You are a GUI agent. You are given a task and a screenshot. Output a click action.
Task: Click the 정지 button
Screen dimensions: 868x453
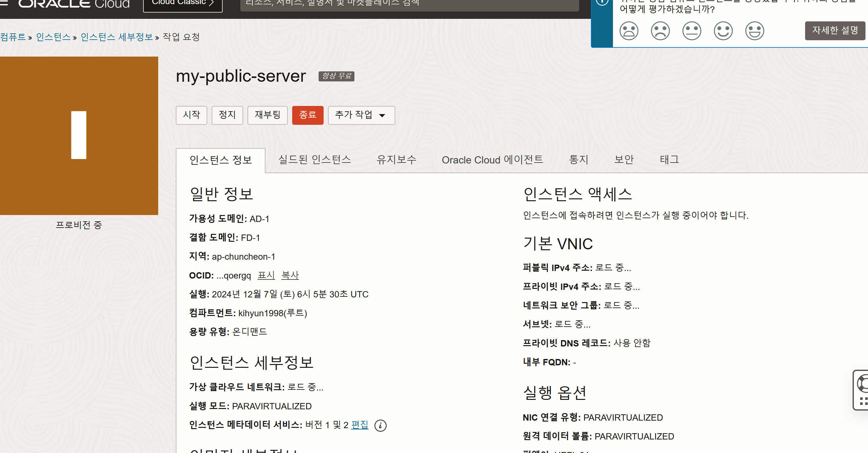(x=227, y=115)
